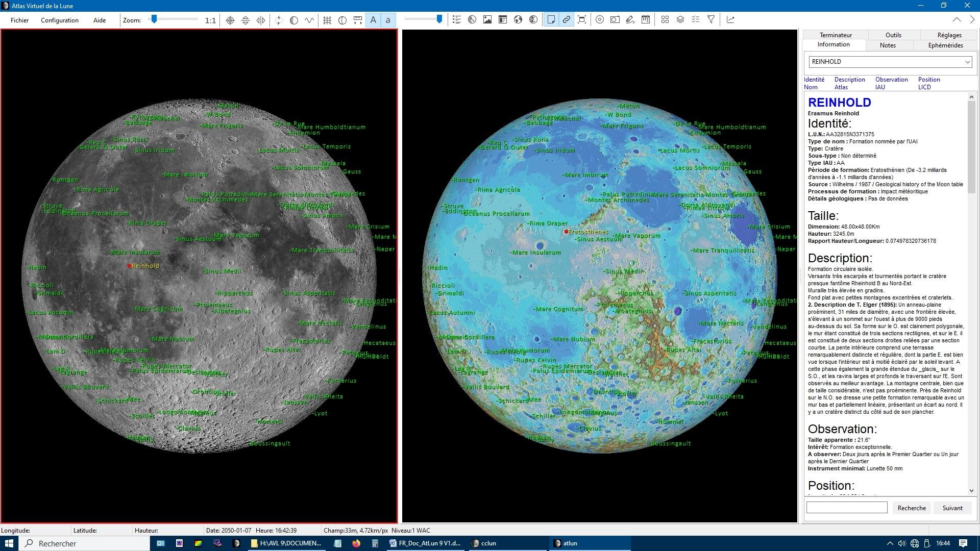Image resolution: width=980 pixels, height=551 pixels.
Task: Click the Zoom slider handle
Action: click(154, 19)
